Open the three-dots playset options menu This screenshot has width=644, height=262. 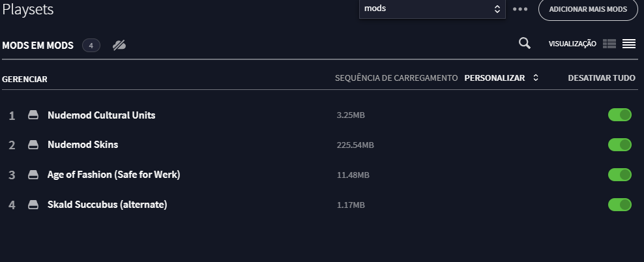coord(520,9)
